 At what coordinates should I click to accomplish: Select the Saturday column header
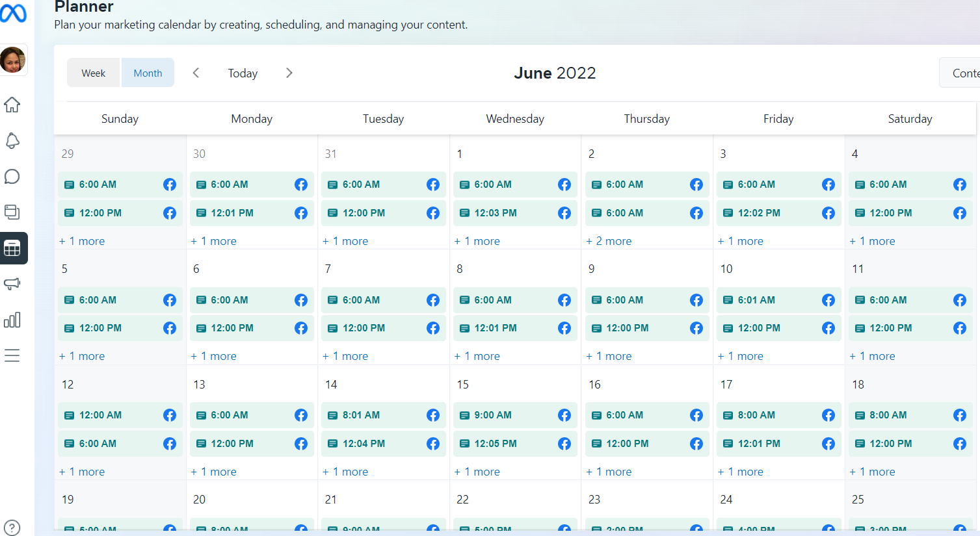(910, 119)
